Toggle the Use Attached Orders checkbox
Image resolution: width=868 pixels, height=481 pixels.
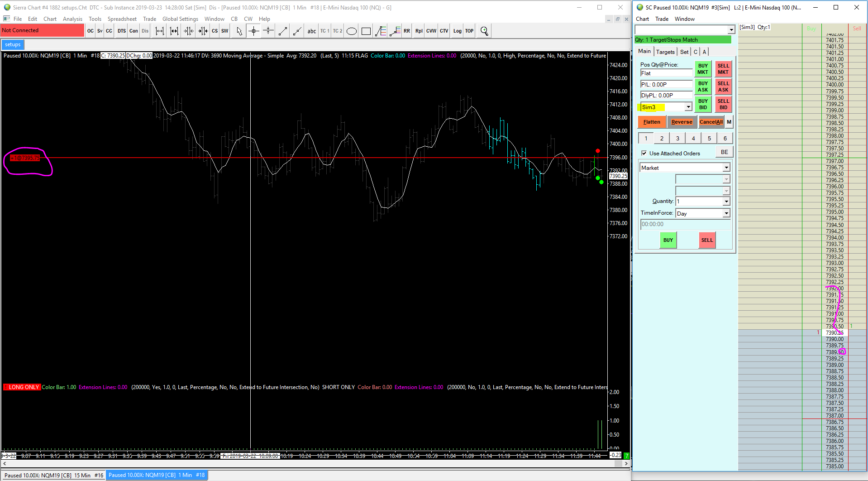tap(644, 154)
